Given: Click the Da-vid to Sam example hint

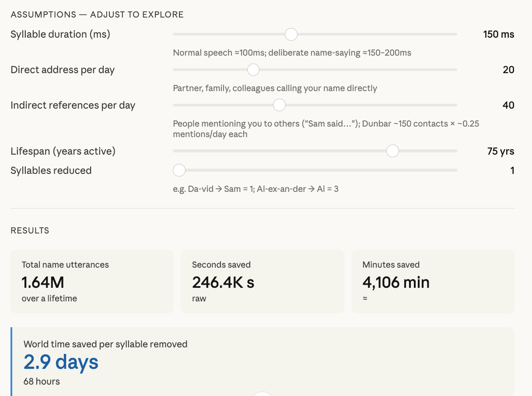Looking at the screenshot, I should coord(255,189).
